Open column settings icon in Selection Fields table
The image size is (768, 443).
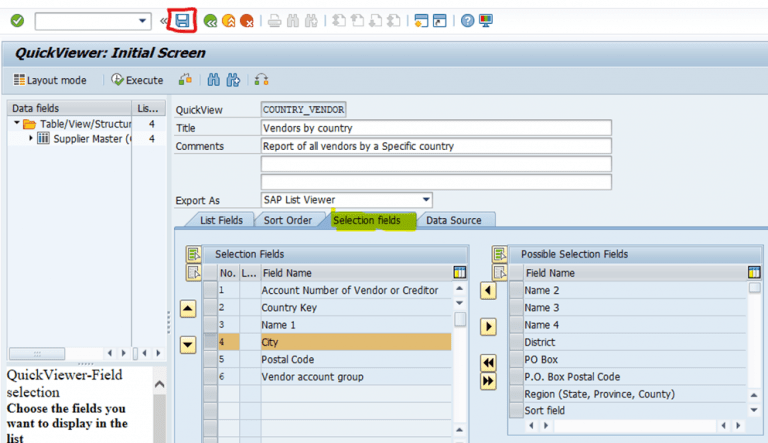point(460,272)
